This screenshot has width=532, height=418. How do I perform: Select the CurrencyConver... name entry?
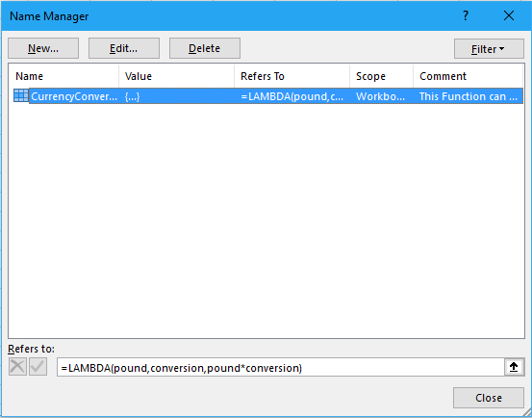(x=74, y=96)
